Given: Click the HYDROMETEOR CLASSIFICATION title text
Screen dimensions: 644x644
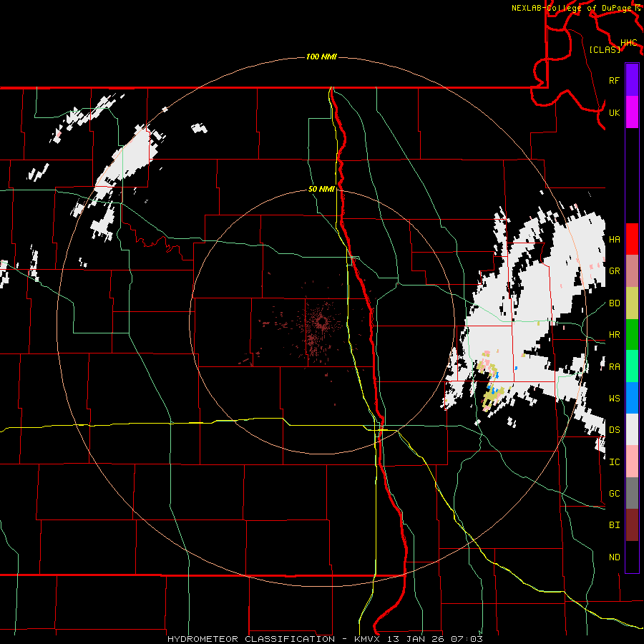Looking at the screenshot, I should tap(251, 639).
